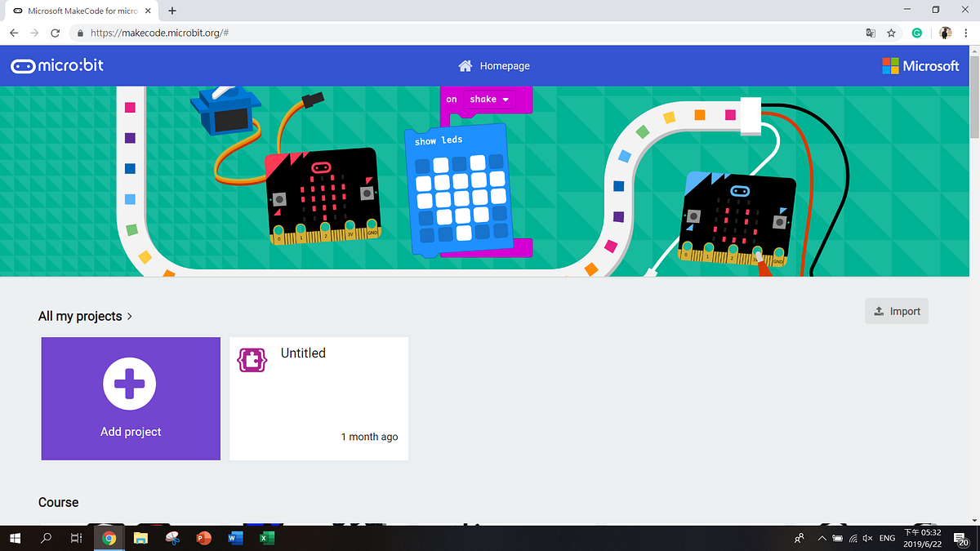Open the Grammarly extension icon
The height and width of the screenshot is (551, 980).
916,33
